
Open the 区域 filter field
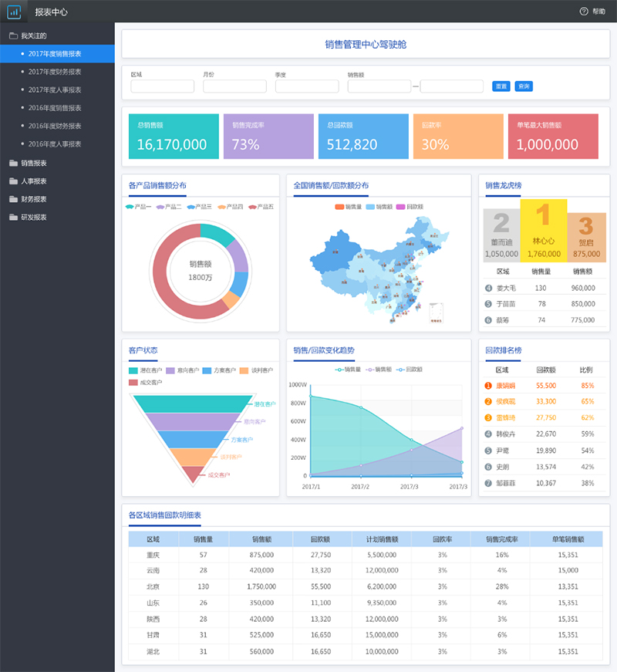click(x=162, y=86)
